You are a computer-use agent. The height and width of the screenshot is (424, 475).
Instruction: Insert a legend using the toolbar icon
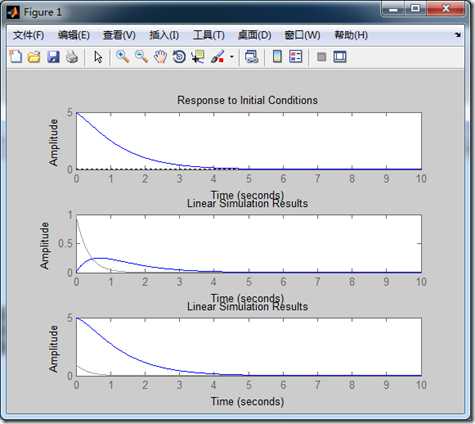pos(296,57)
